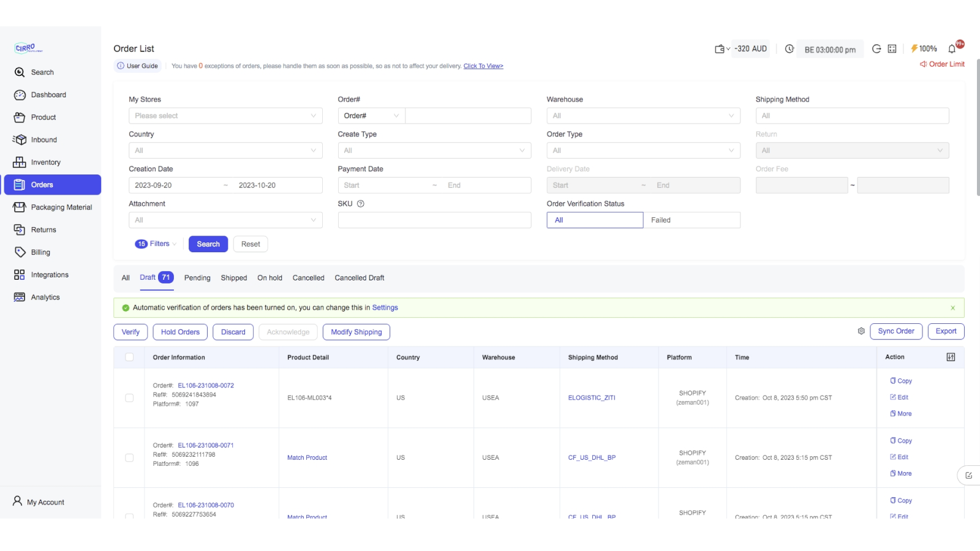Switch to the Shipped tab

234,278
